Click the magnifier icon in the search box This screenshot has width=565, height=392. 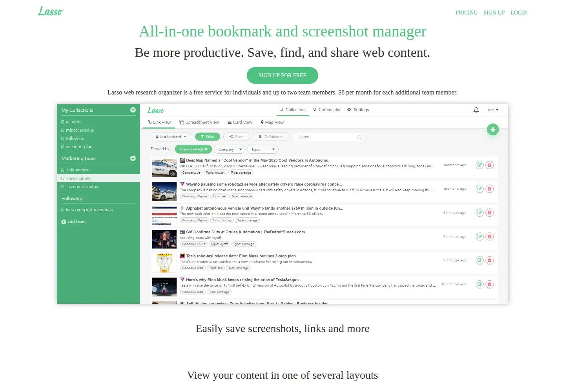359,137
